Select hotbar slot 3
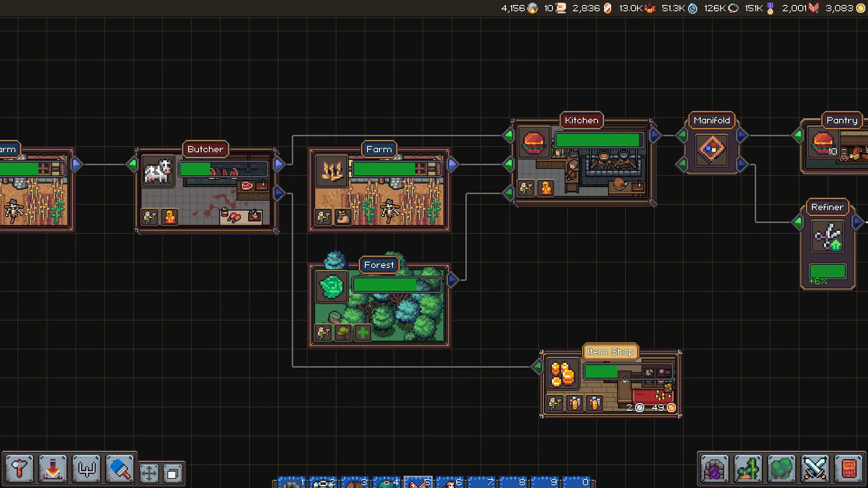 (355, 482)
